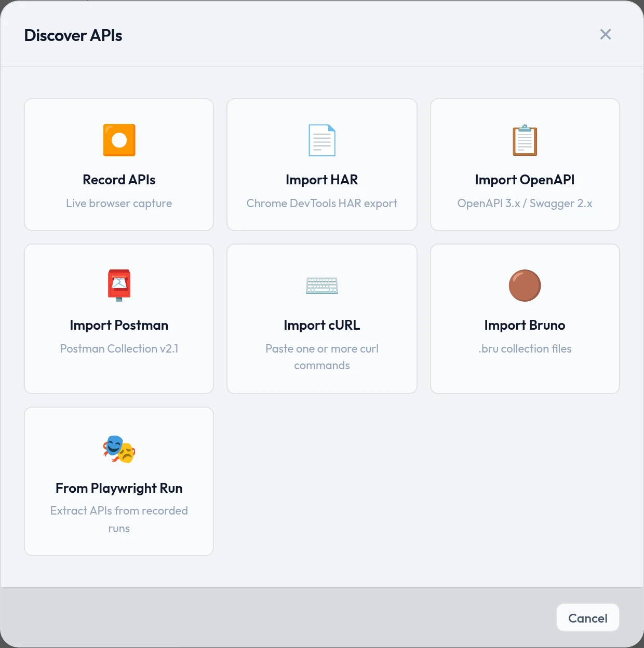Click the Import HAR document icon
The width and height of the screenshot is (644, 648).
tap(322, 140)
